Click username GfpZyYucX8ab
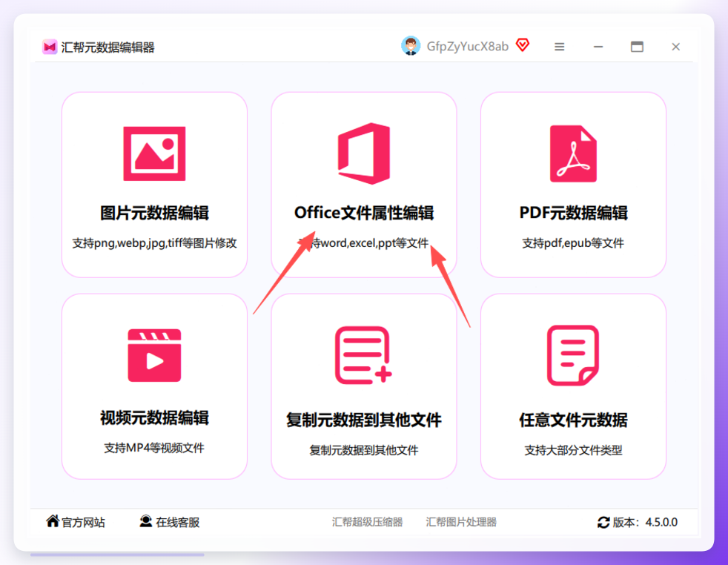The height and width of the screenshot is (565, 728). pos(468,47)
